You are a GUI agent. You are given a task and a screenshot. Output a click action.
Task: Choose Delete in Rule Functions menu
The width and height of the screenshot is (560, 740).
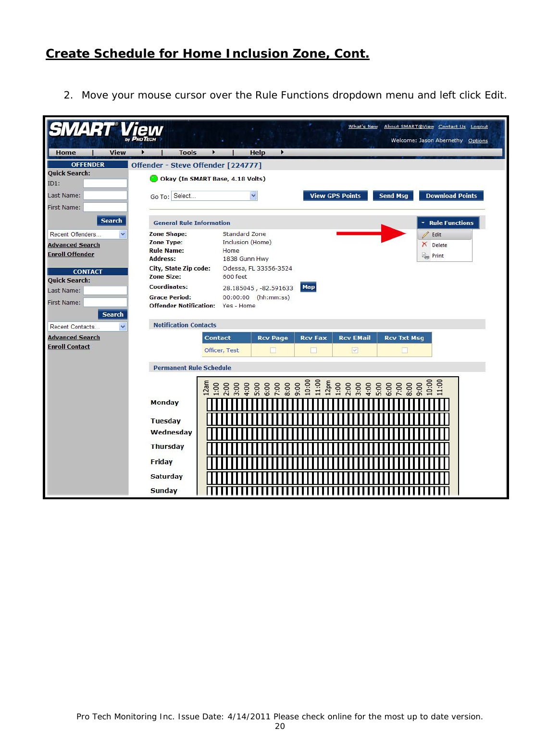click(x=445, y=245)
